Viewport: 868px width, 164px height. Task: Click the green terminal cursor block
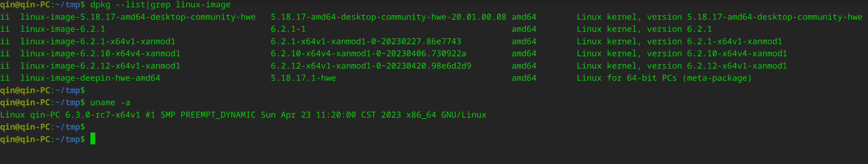tap(93, 139)
